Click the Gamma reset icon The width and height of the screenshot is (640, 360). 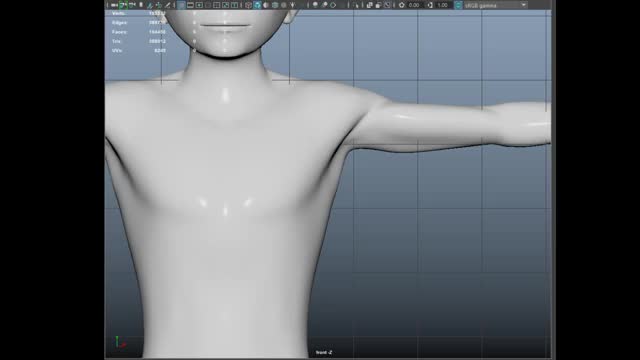point(430,5)
